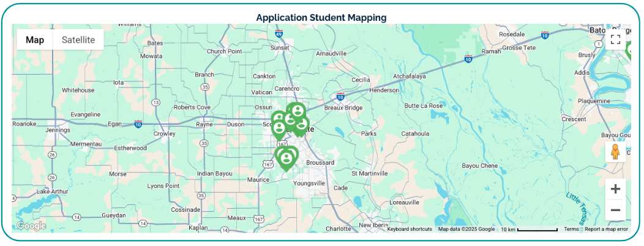Select the student marker nearest Broussard
The image size is (644, 246).
[286, 158]
